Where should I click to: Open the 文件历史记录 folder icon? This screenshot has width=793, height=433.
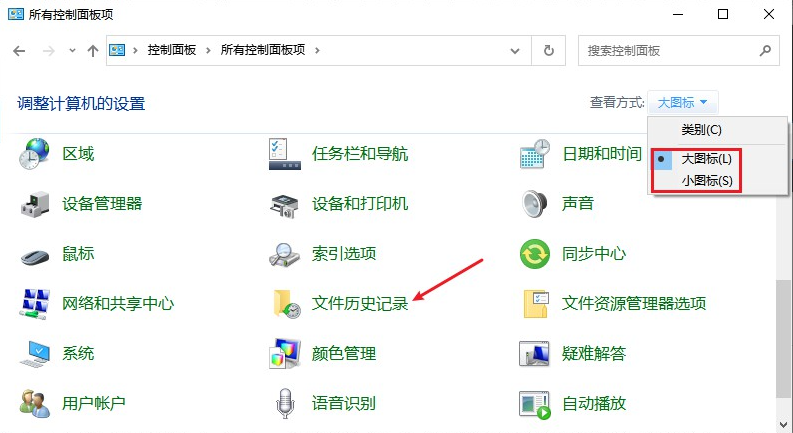(286, 304)
